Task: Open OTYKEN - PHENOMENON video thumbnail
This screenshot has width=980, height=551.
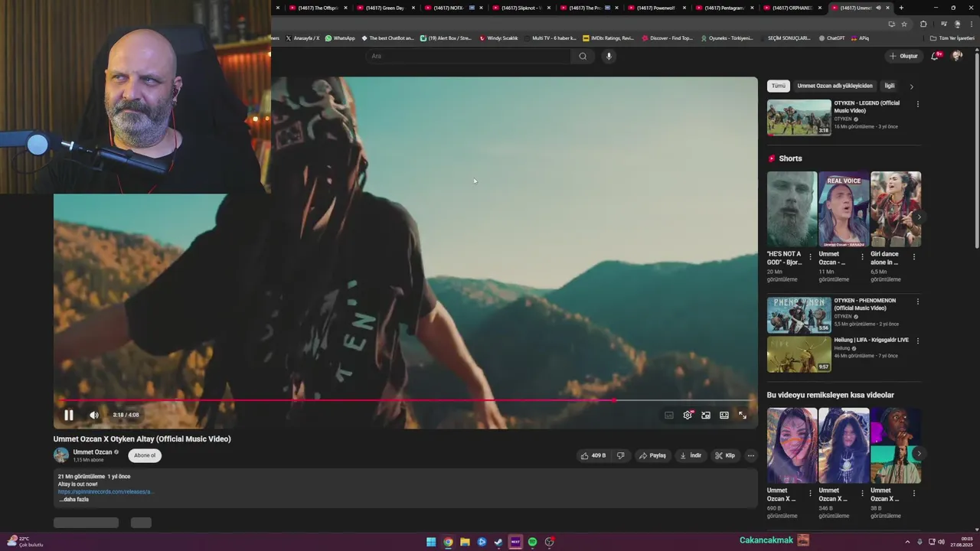Action: [x=799, y=315]
